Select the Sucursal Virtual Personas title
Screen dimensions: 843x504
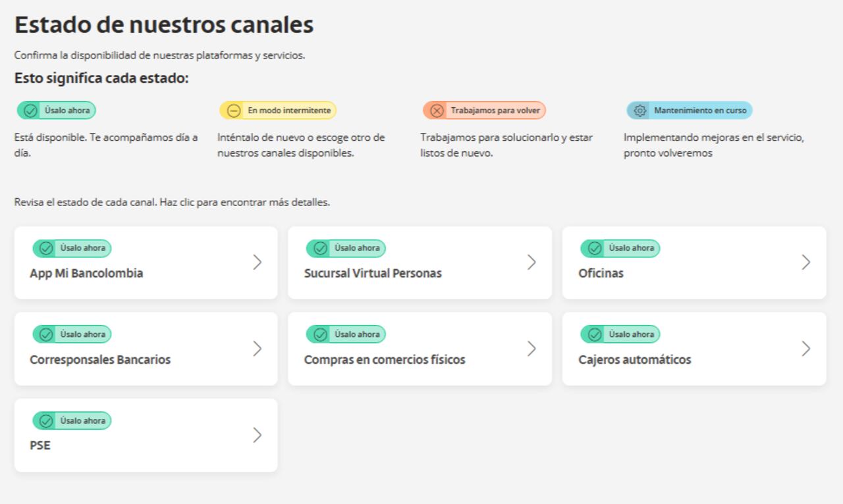(373, 273)
